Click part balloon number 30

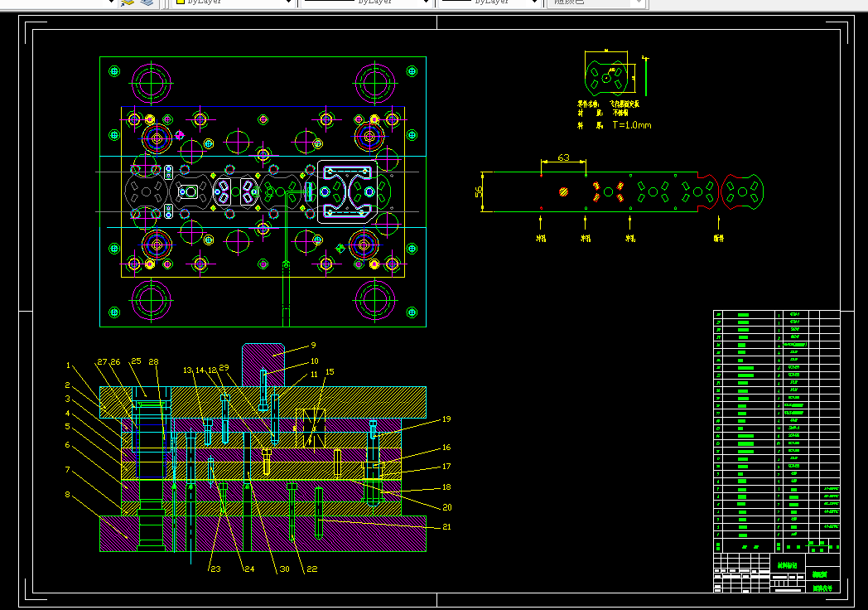click(x=285, y=569)
